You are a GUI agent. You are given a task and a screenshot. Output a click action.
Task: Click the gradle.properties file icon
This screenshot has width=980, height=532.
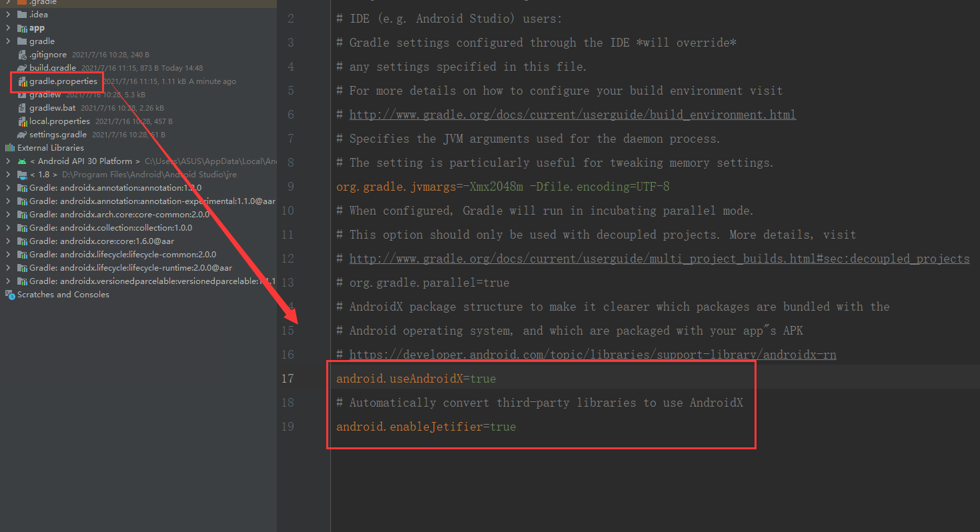tap(23, 81)
